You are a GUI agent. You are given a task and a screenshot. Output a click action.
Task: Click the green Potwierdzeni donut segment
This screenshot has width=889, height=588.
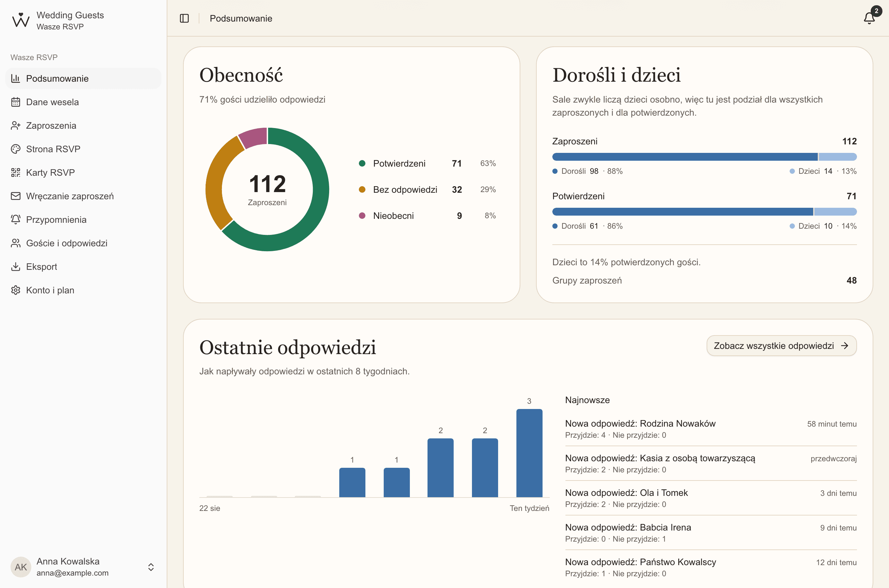pos(318,210)
